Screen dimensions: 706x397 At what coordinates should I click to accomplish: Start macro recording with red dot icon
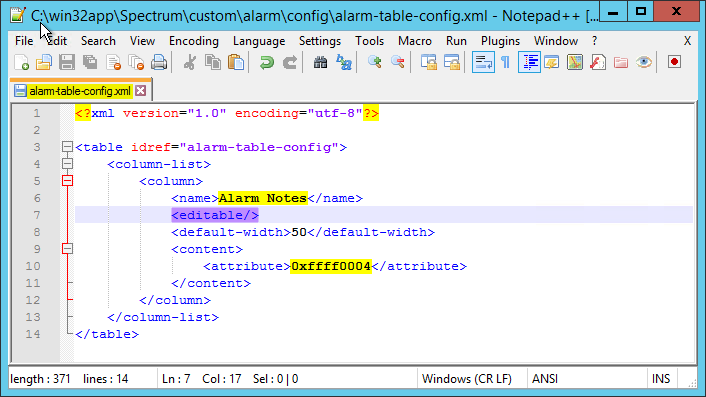674,62
